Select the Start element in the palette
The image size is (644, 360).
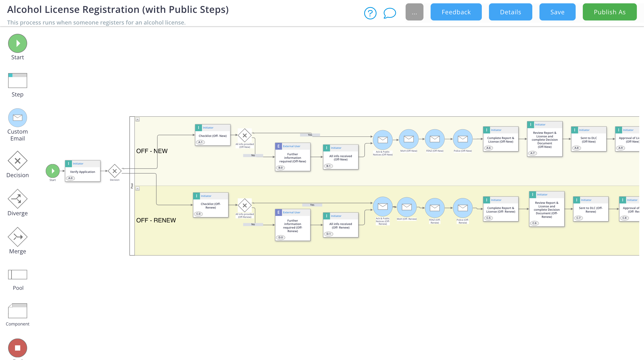point(17,43)
